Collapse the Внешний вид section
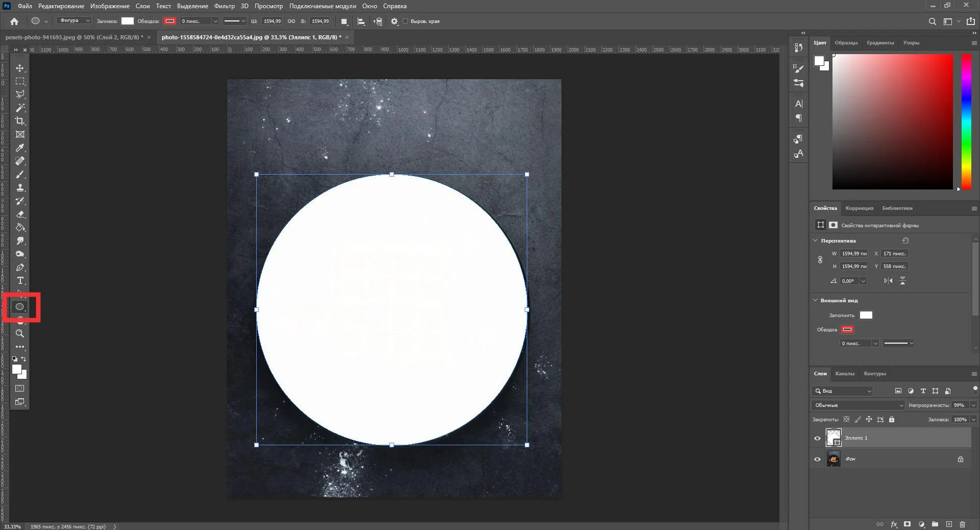Screen dimensions: 980x530 [815, 300]
